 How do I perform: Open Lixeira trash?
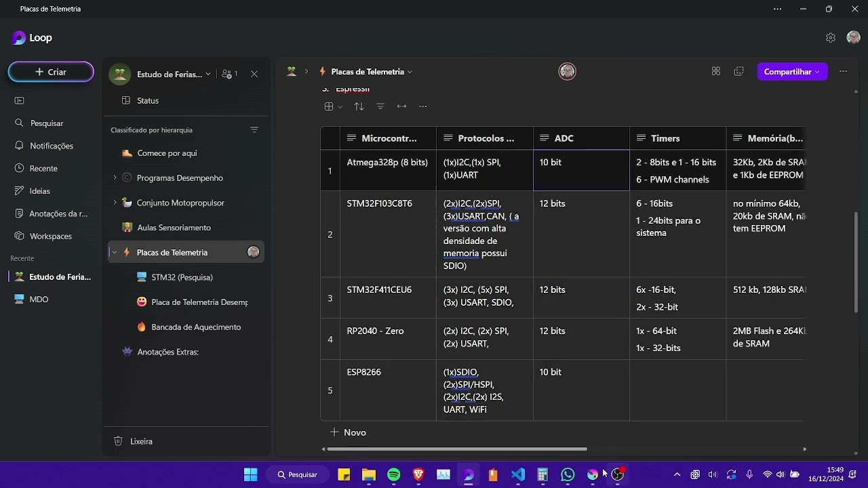point(134,441)
